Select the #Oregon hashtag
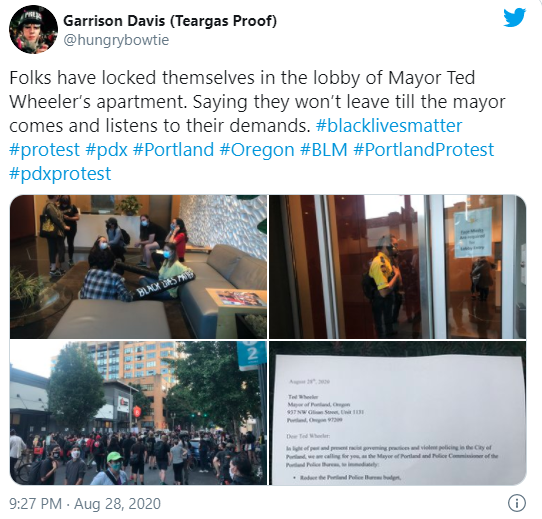 tap(257, 150)
